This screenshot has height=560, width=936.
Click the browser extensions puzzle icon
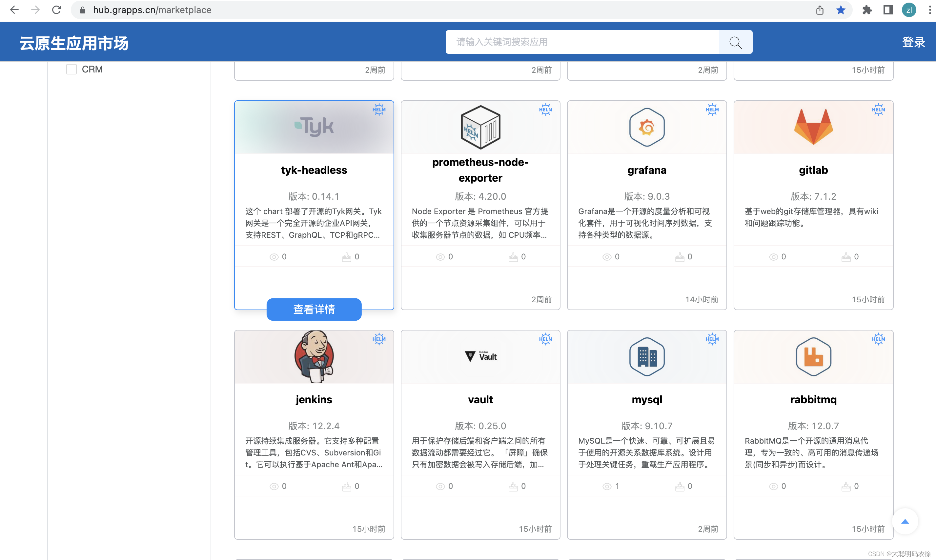[867, 10]
